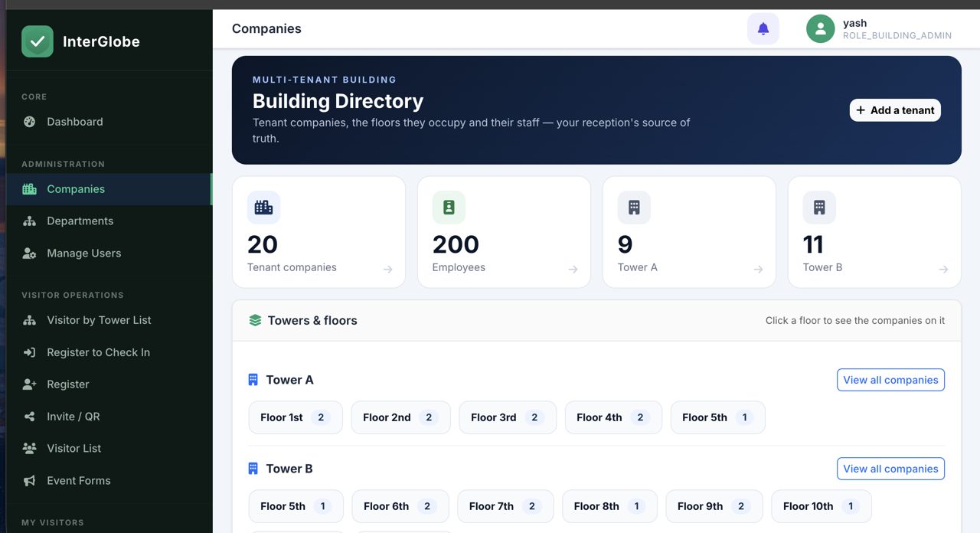Click the arrow on Tower B stat card
980x533 pixels.
(944, 269)
